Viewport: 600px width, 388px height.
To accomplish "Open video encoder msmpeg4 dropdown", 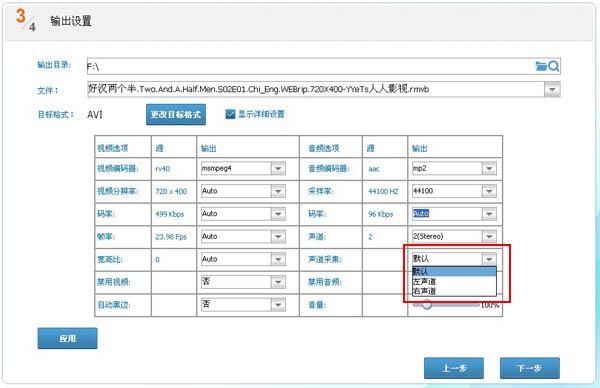I will tap(278, 168).
